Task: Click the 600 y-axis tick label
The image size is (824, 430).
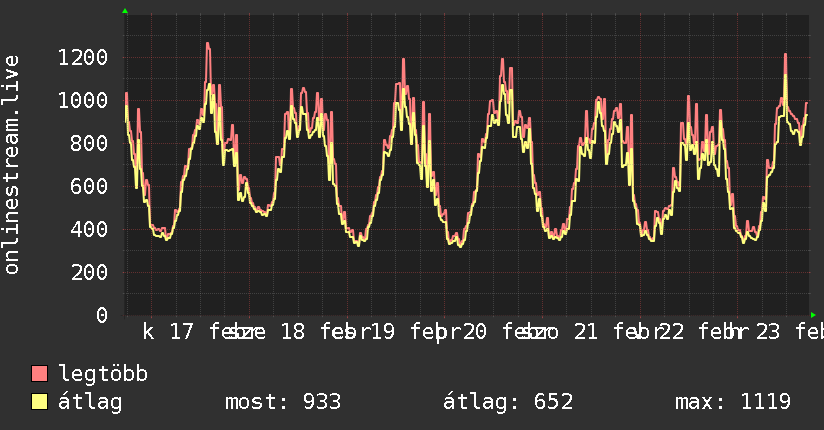Action: 88,186
